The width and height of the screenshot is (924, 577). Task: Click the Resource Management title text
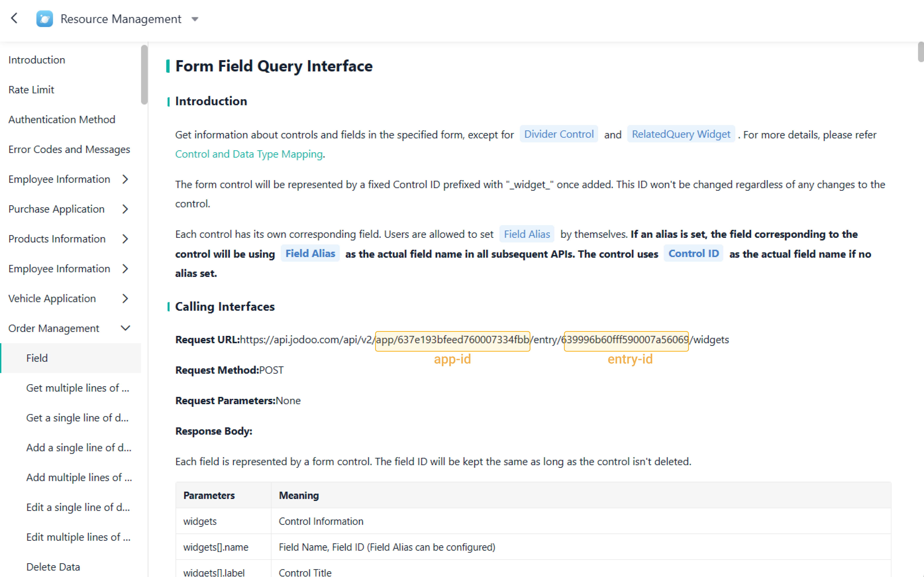point(121,19)
